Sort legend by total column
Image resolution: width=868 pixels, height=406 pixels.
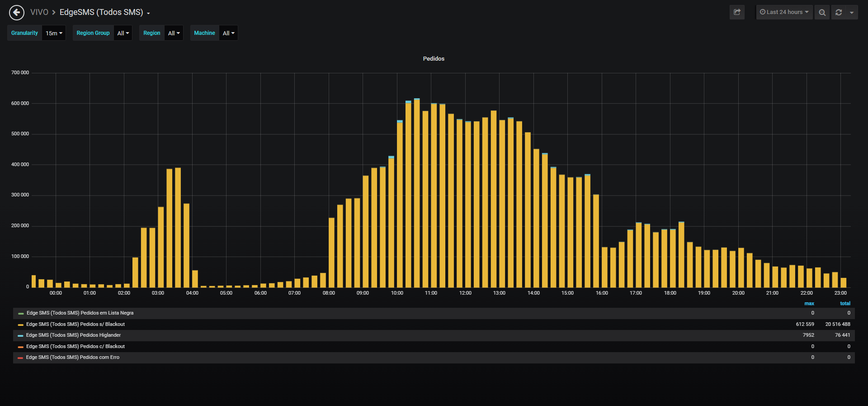pos(845,303)
